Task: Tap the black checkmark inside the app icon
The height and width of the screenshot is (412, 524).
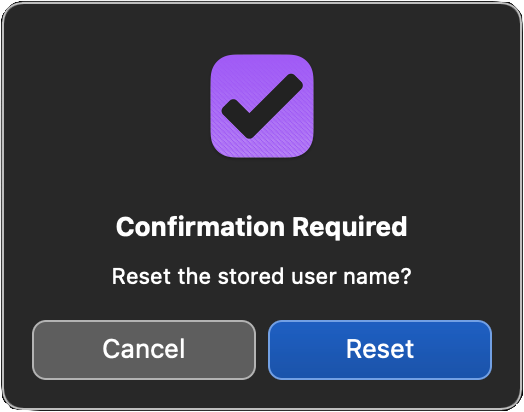Action: [x=262, y=106]
